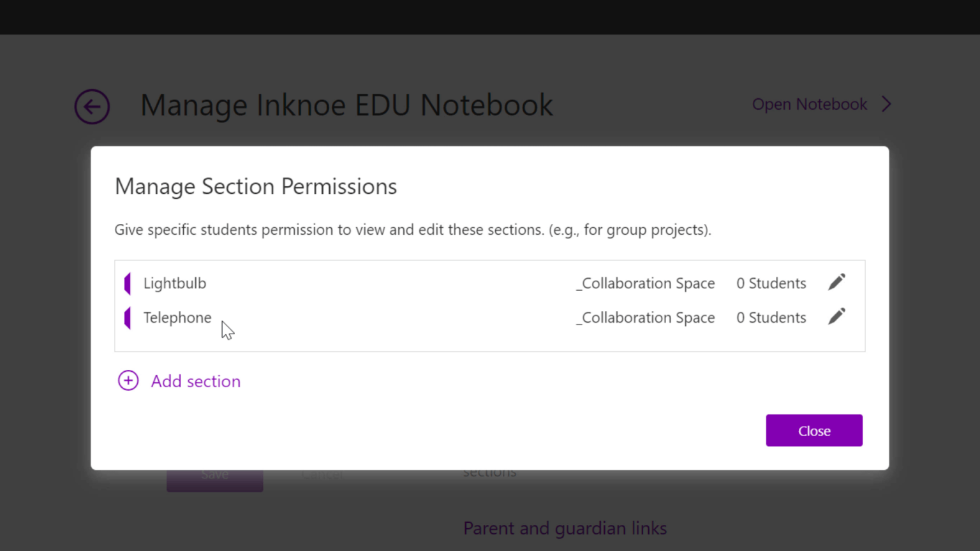View 0 Students count for Telephone

tap(771, 317)
